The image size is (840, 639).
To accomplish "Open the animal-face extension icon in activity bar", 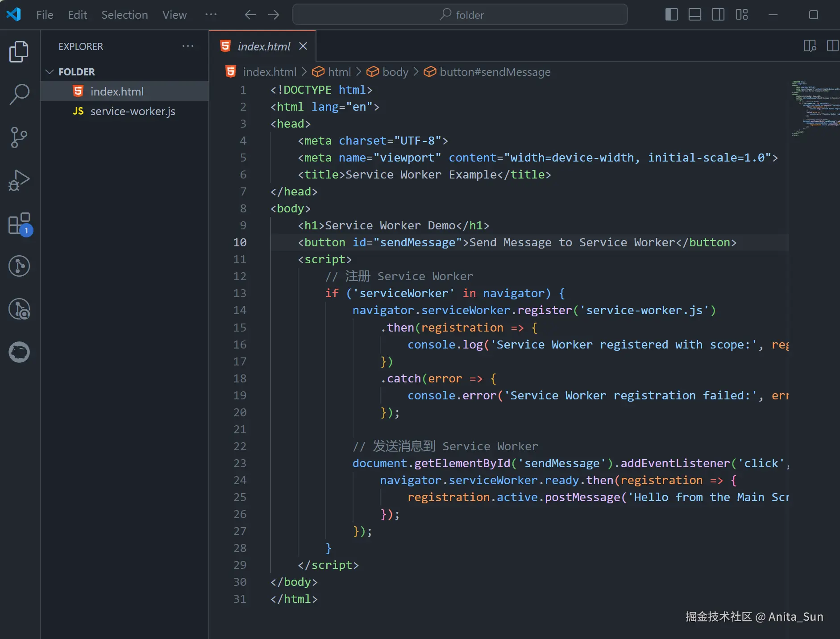I will 19,352.
